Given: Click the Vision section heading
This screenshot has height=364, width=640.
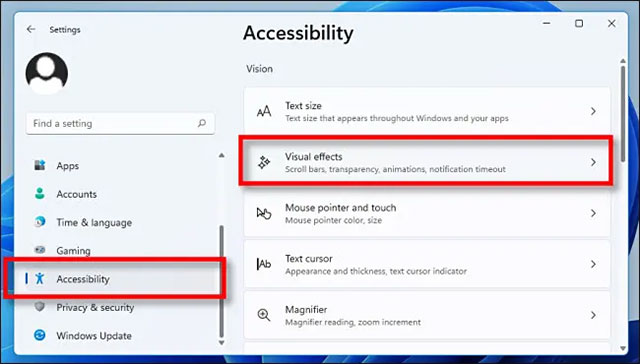Looking at the screenshot, I should coord(259,69).
